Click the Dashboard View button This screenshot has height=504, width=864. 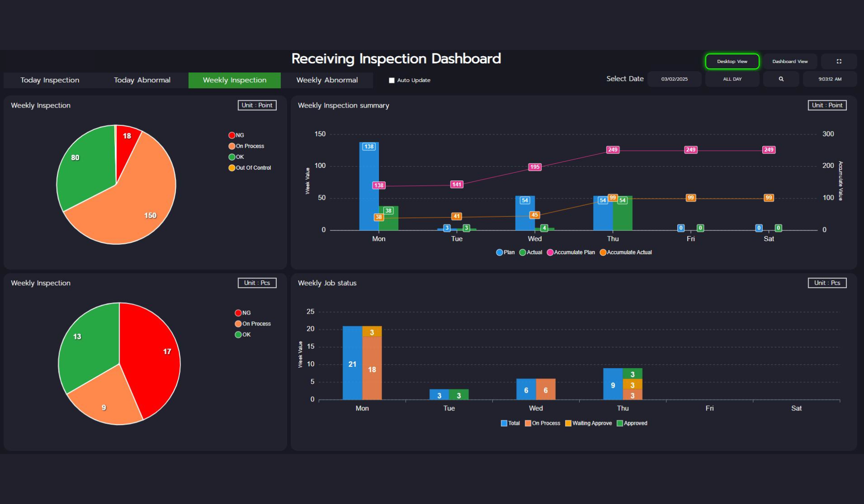[x=790, y=61]
